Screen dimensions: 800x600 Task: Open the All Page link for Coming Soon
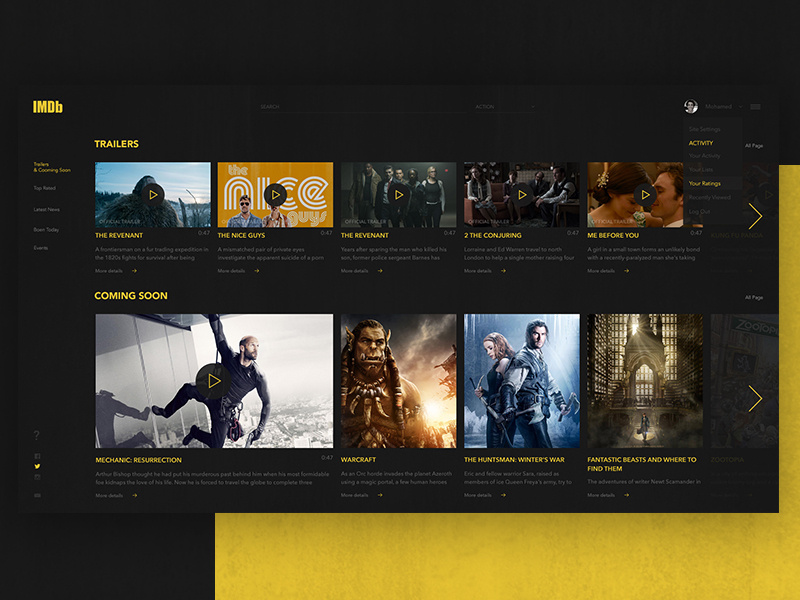[x=756, y=296]
